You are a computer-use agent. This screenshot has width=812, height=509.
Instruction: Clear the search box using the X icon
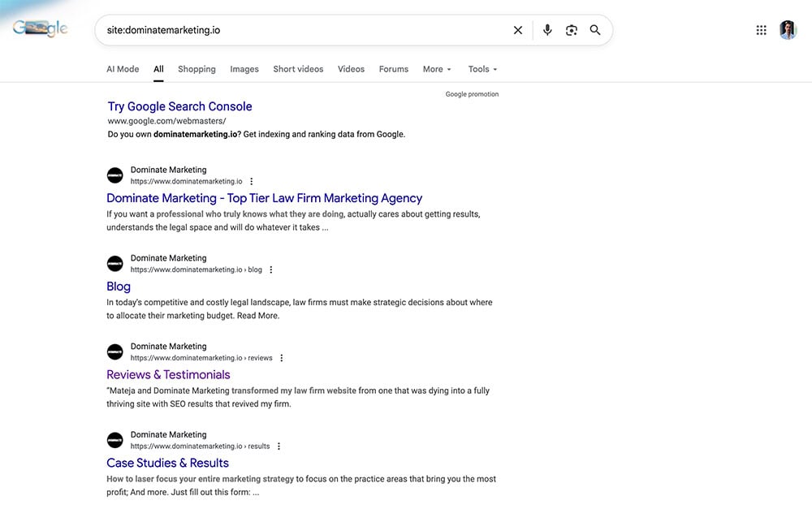[x=517, y=29]
